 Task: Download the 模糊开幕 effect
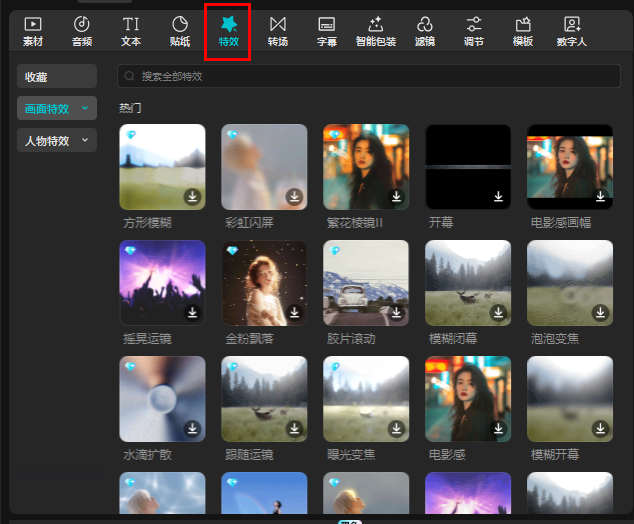click(x=600, y=429)
